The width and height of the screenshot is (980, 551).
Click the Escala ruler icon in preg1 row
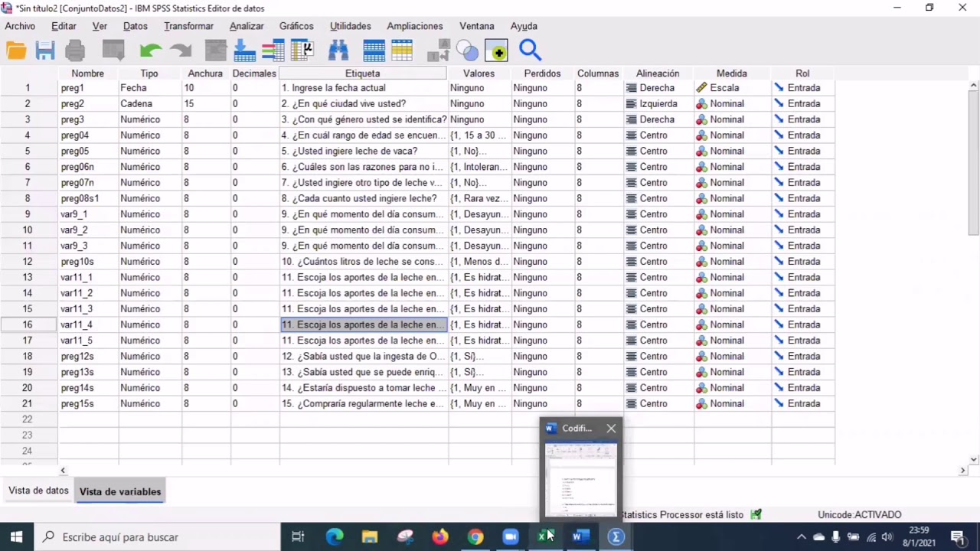(701, 88)
